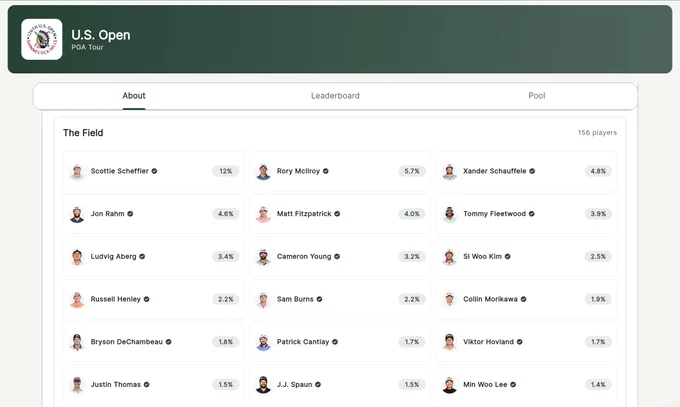
Task: Click Scottie Scheffler's 12% odds badge
Action: (226, 171)
